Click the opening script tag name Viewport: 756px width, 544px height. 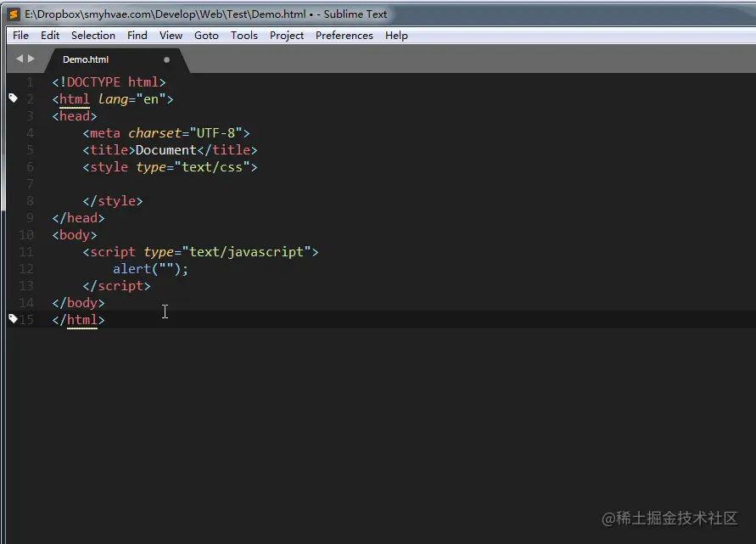click(113, 252)
